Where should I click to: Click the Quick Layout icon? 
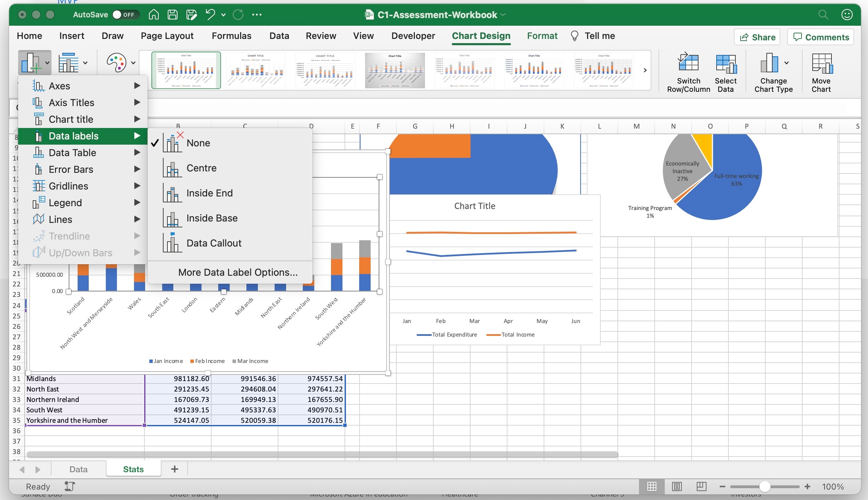coord(69,63)
